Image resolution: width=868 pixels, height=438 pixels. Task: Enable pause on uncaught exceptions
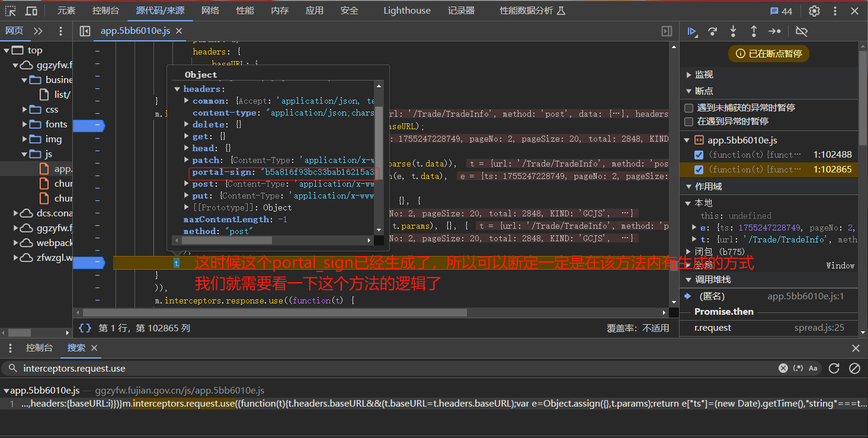(x=688, y=108)
